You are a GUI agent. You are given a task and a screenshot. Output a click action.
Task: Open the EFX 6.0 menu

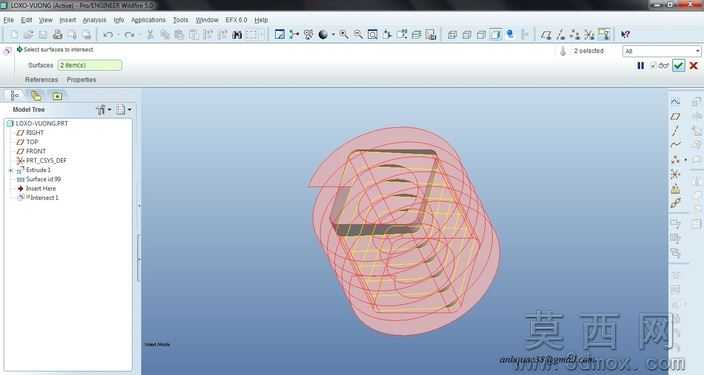tap(236, 20)
